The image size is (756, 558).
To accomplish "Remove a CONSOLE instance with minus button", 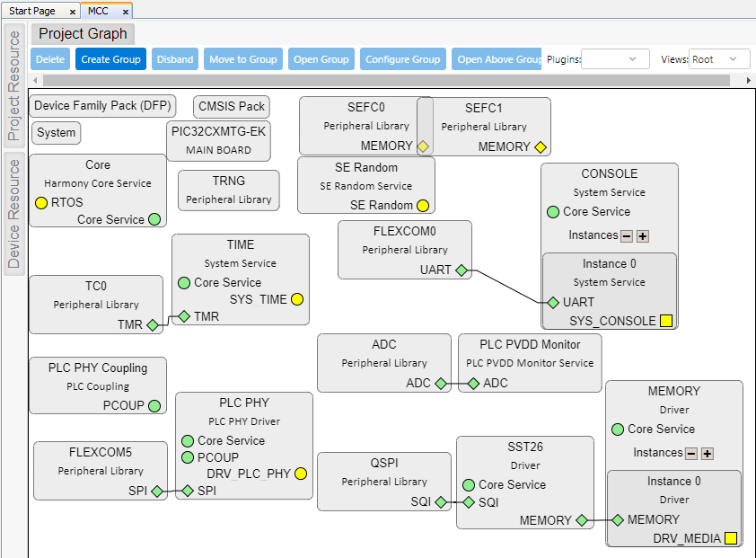I will 627,236.
